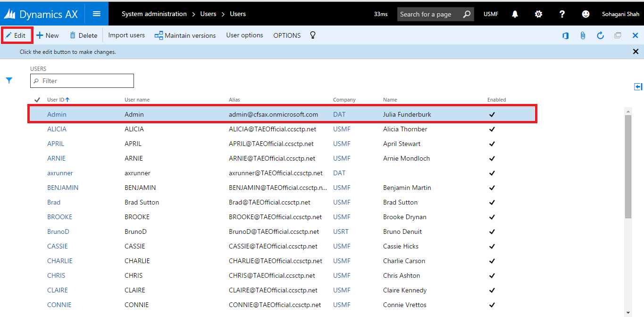Click Delete in the action bar
Viewport: 644px width, 317px height.
coord(84,35)
